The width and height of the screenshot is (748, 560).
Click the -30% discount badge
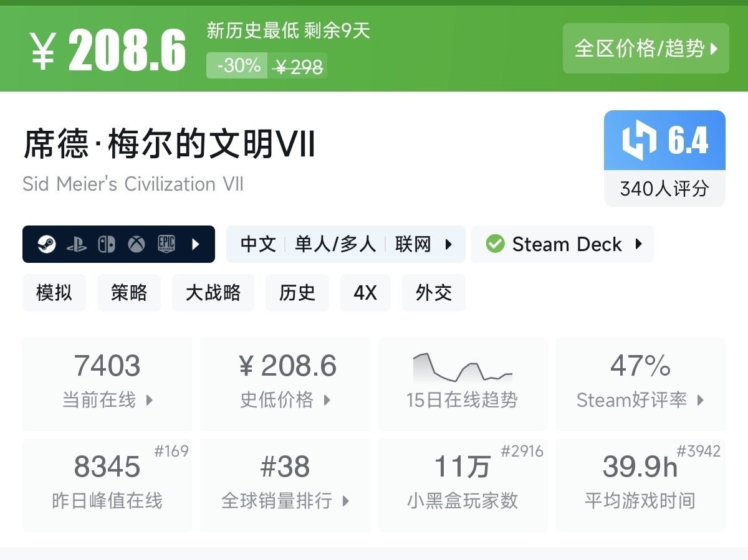[x=237, y=65]
